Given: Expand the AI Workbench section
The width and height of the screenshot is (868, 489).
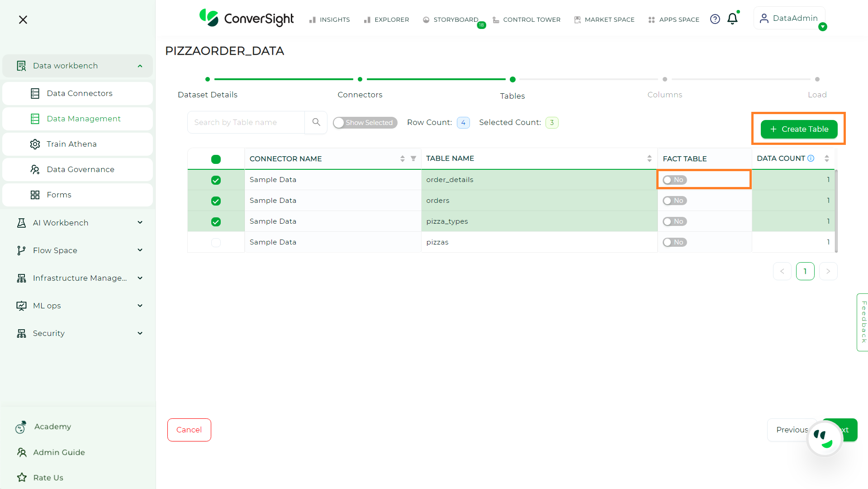Looking at the screenshot, I should click(140, 222).
